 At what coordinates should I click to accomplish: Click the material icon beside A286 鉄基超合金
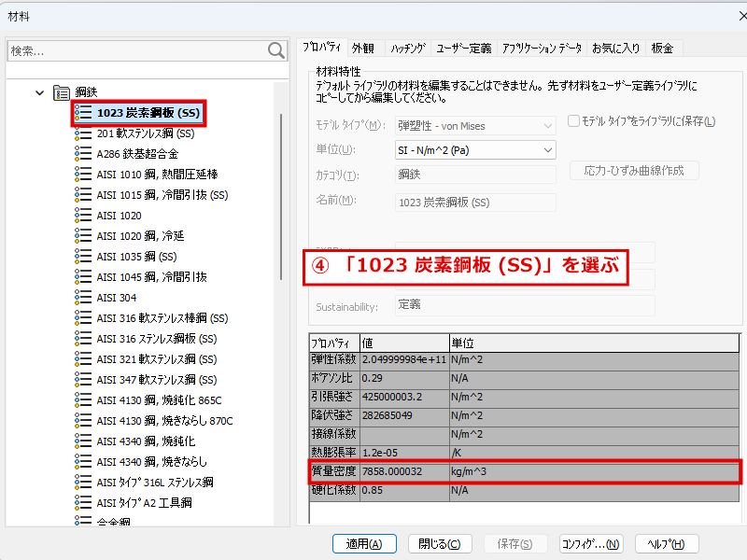[83, 154]
